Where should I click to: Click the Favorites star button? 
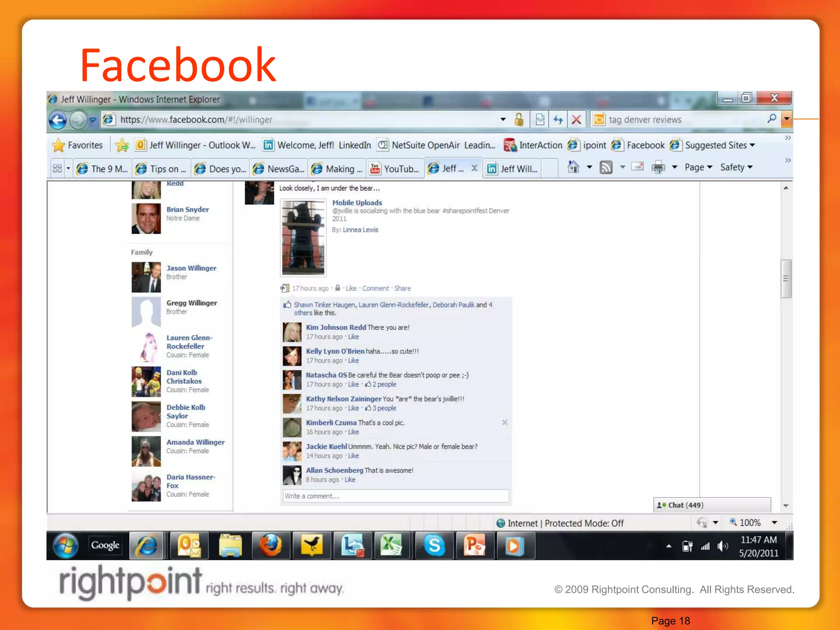(x=77, y=145)
